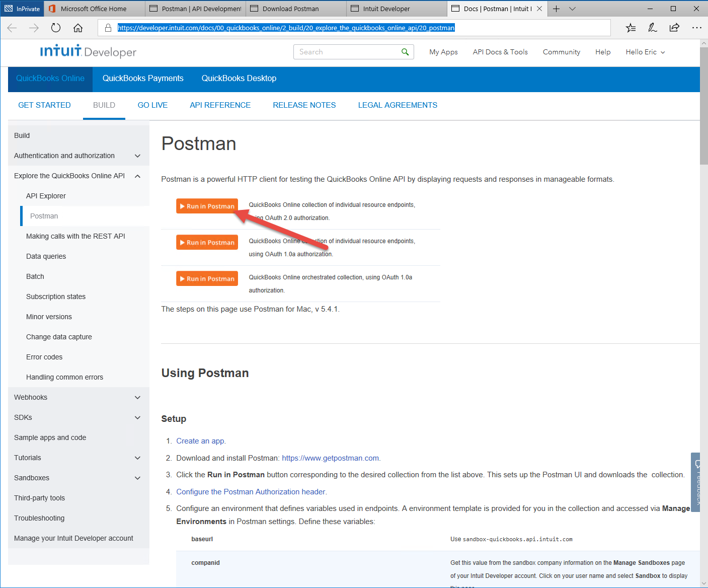Open the Community link
708x588 pixels.
[x=562, y=52]
